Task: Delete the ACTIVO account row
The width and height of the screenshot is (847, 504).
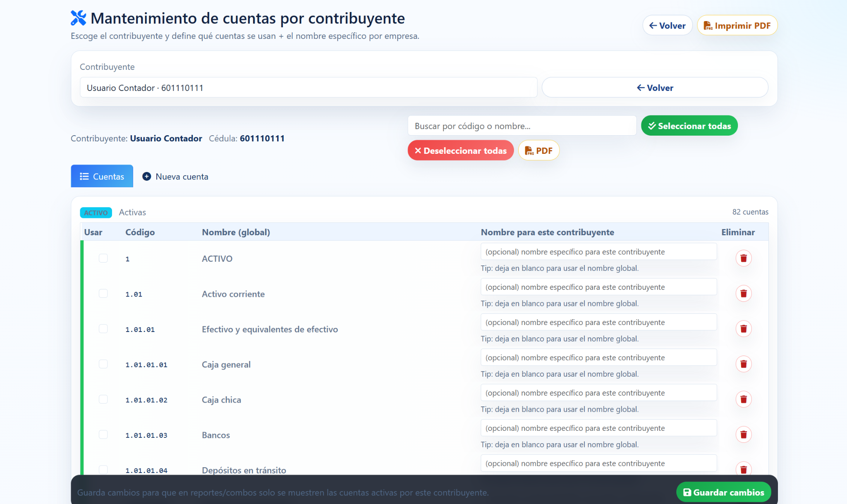Action: coord(743,258)
